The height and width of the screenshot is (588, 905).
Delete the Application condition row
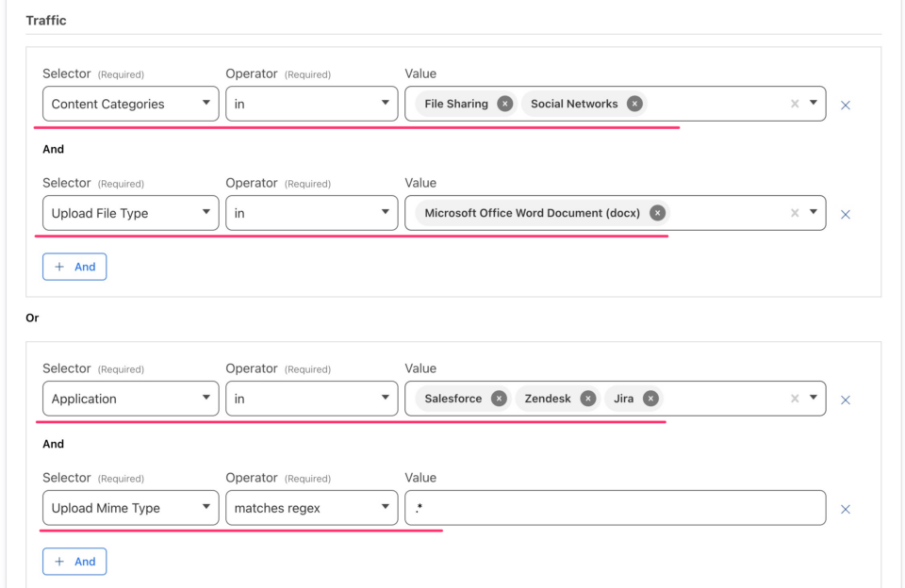pyautogui.click(x=846, y=399)
